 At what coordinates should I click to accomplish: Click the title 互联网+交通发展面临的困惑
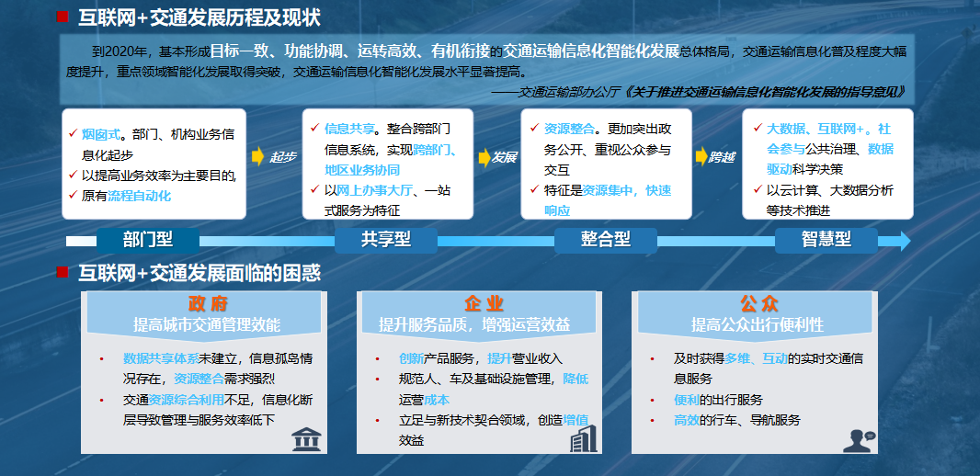(x=199, y=272)
